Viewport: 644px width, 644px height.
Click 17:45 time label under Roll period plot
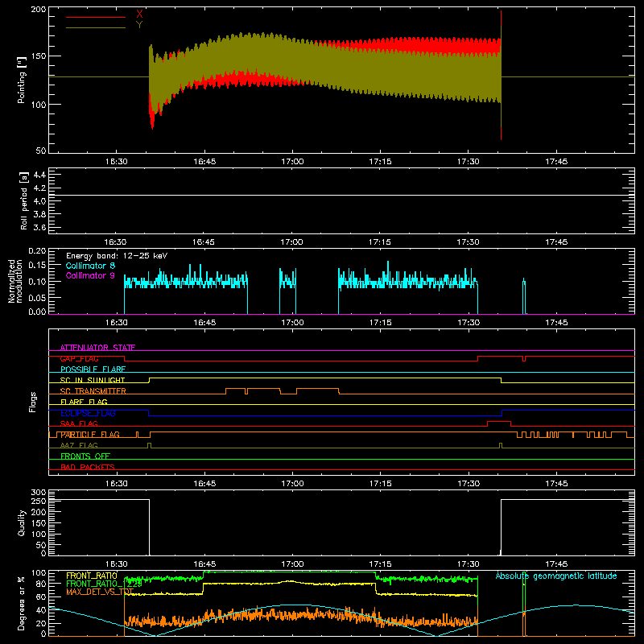click(556, 242)
